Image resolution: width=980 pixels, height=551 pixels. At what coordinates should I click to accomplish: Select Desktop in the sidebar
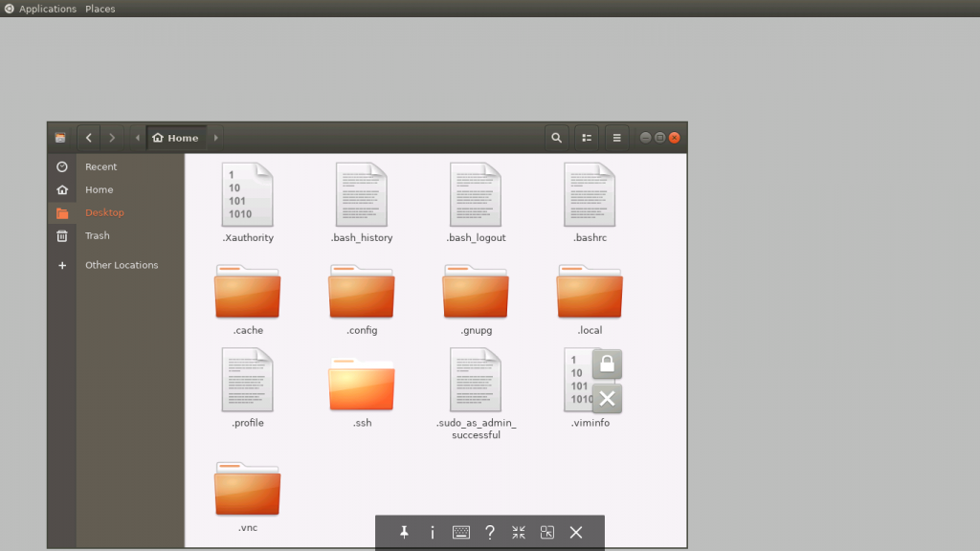pos(104,212)
